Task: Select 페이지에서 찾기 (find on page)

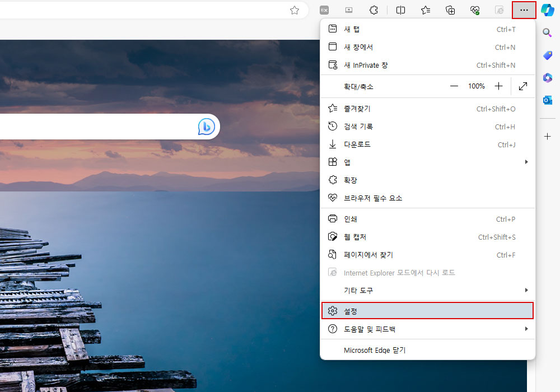Action: (x=427, y=255)
